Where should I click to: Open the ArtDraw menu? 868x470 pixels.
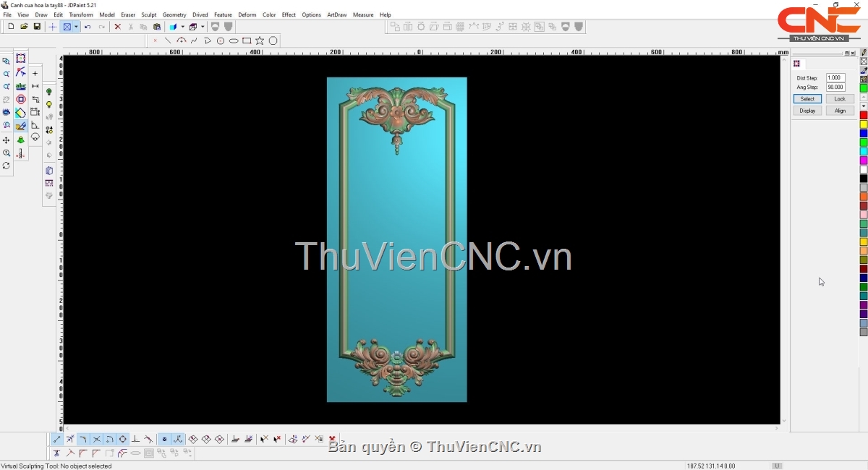pyautogui.click(x=336, y=14)
